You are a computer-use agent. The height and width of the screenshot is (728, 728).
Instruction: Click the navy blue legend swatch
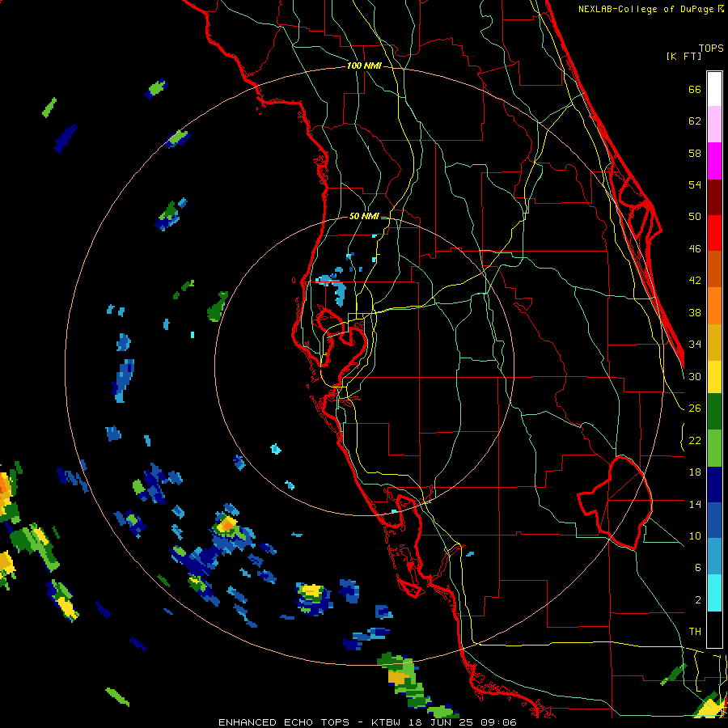(x=714, y=485)
